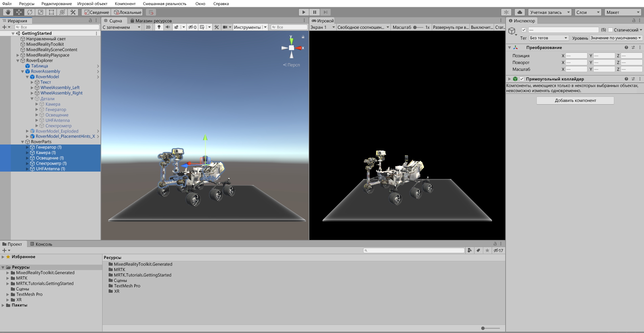
Task: Open the Тег dropdown showing Без тегов
Action: coord(549,38)
